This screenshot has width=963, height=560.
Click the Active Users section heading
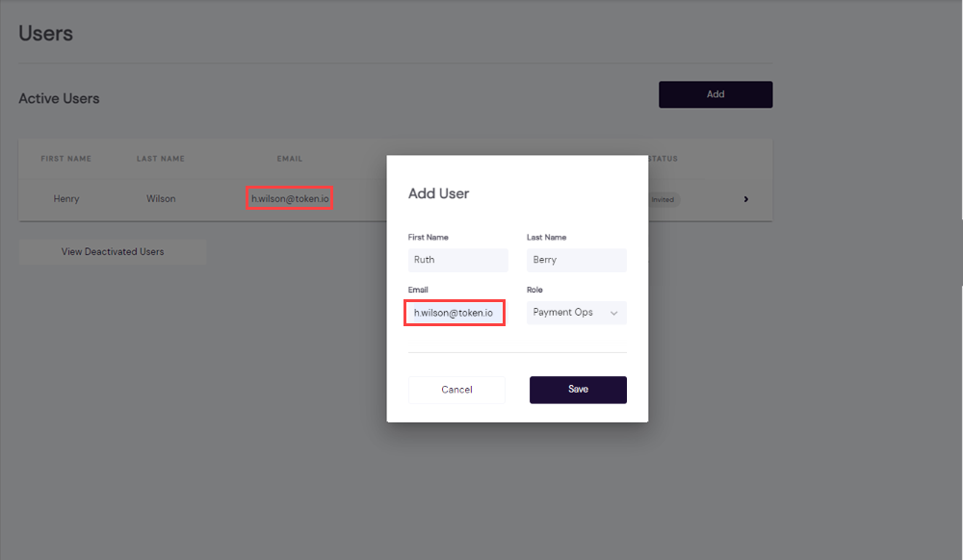point(59,98)
